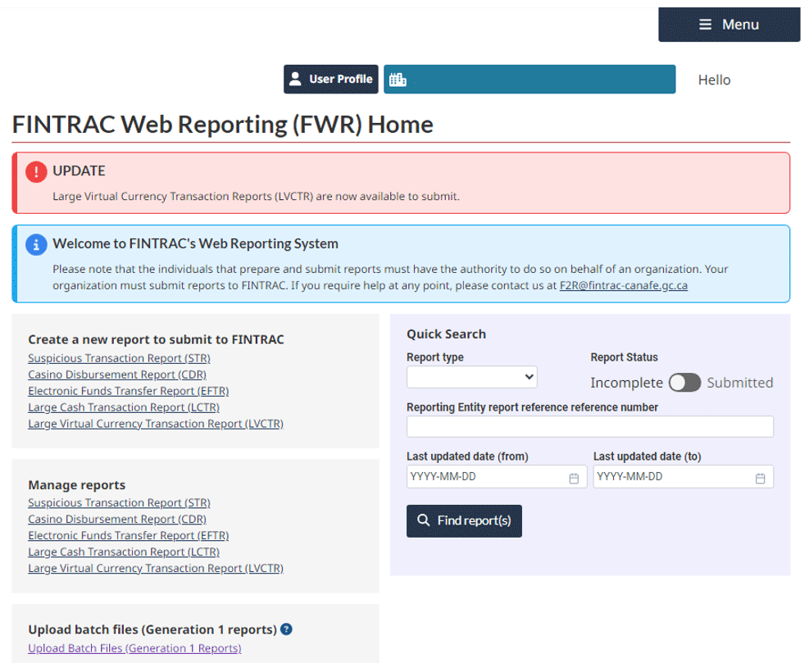Viewport: 809px width, 672px height.
Task: Open User Profile
Action: click(330, 79)
